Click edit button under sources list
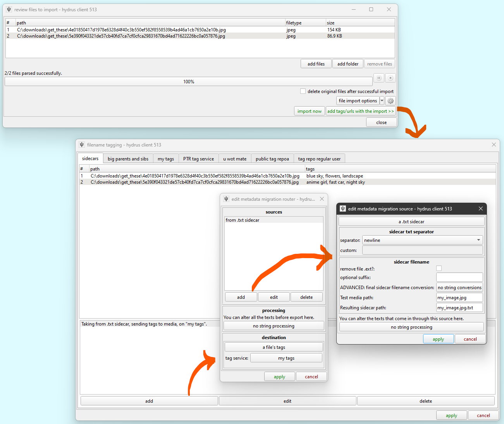Screen dimensions: 504x424 pos(274,297)
